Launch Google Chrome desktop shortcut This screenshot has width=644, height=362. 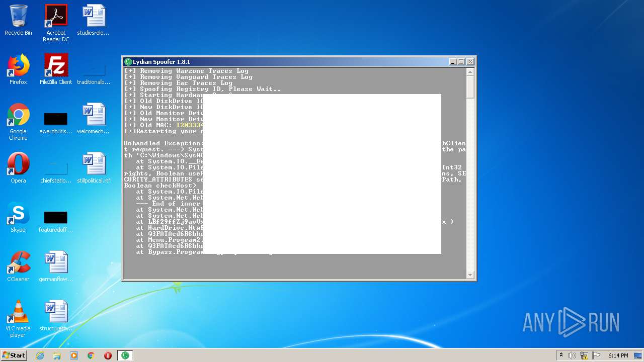[x=18, y=122]
